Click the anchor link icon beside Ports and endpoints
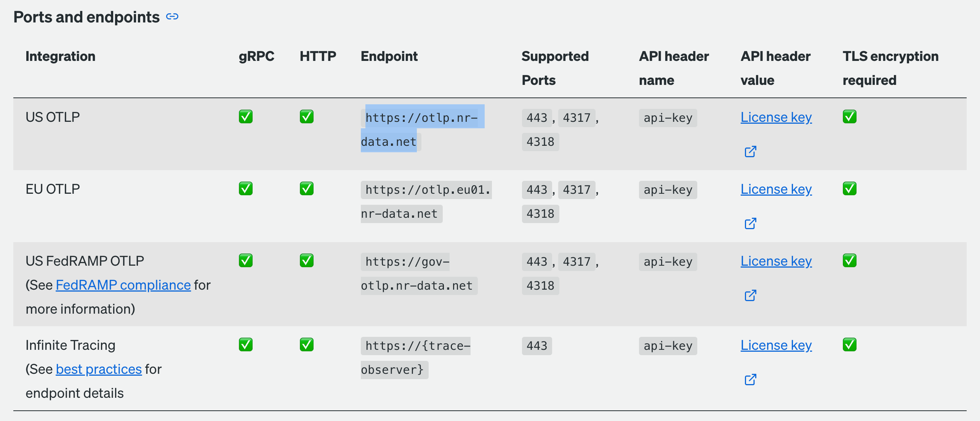This screenshot has width=980, height=421. coord(172,17)
